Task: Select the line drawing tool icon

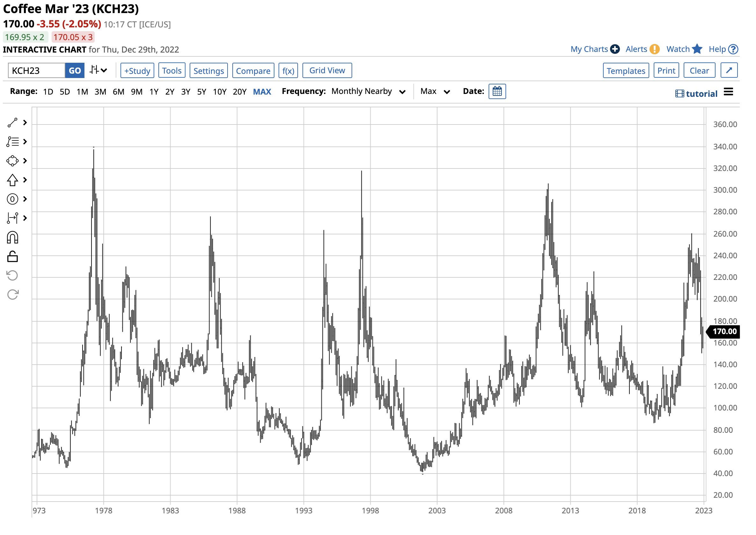Action: click(12, 123)
